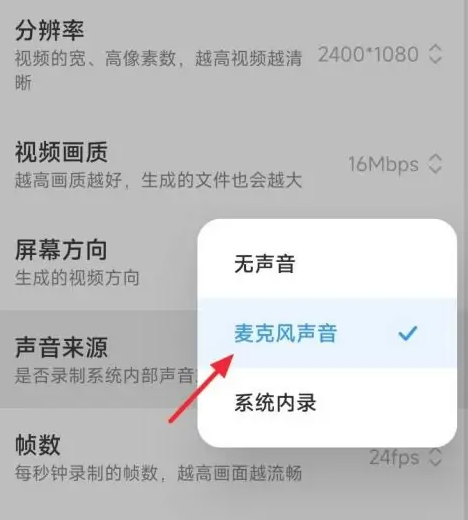The height and width of the screenshot is (520, 468).
Task: Tap the 帧数 setting title
Action: tap(38, 445)
